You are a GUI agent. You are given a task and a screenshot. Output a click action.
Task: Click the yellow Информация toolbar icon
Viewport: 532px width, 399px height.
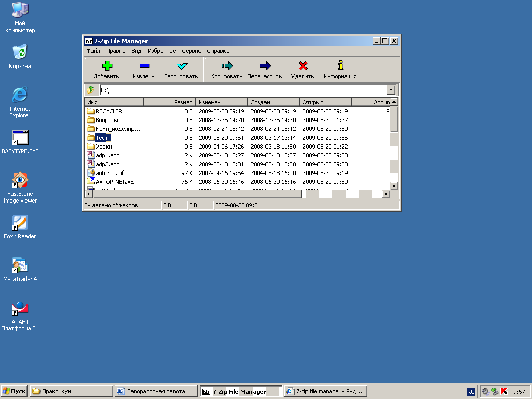(341, 65)
